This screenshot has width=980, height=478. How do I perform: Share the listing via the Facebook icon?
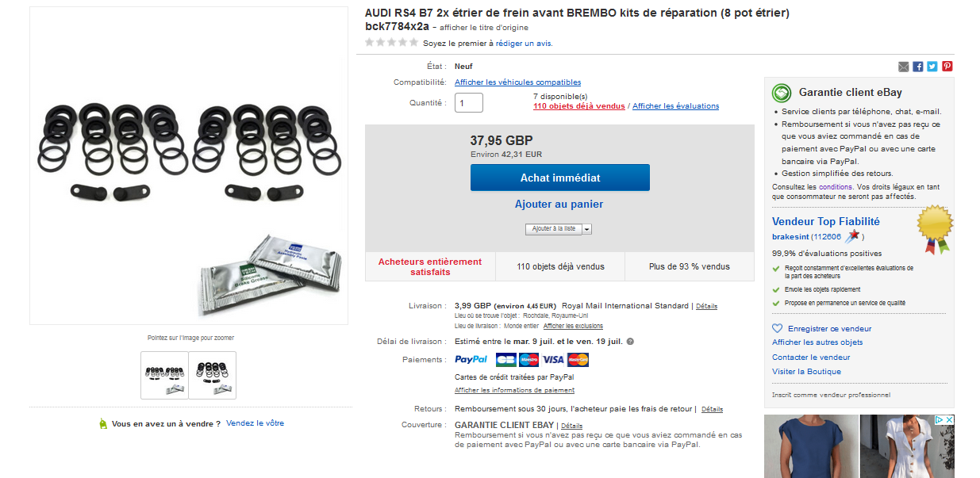[x=918, y=67]
